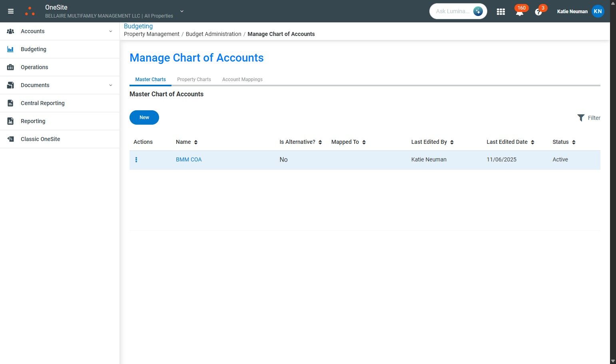This screenshot has width=616, height=364.
Task: Open notifications bell with 160 badge
Action: coord(520,12)
